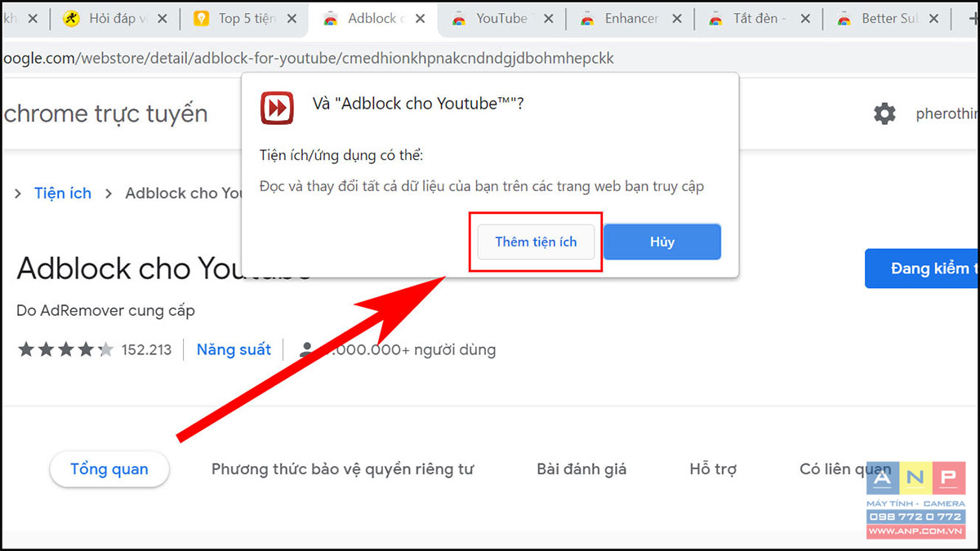Select the "Adblock" browser tab
Image resolution: width=980 pixels, height=551 pixels.
click(373, 19)
